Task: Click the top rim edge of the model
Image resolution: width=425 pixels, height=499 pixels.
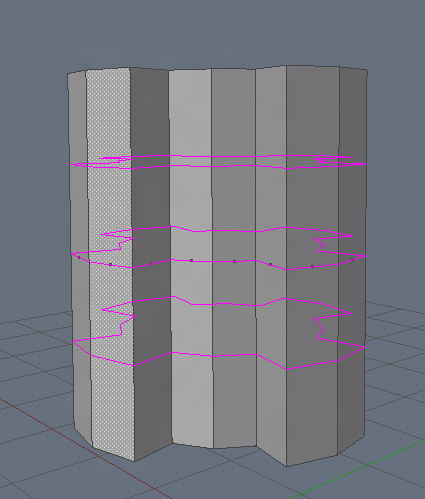Action: (218, 69)
